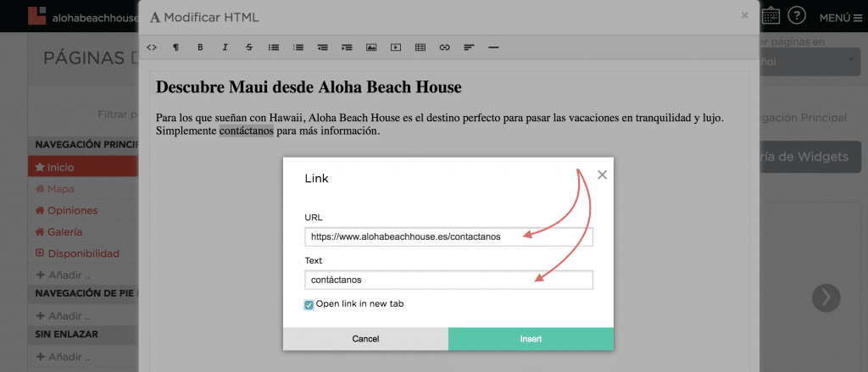Click the alohabeachhouse site name in top bar
Image resolution: width=868 pixels, height=372 pixels.
94,18
